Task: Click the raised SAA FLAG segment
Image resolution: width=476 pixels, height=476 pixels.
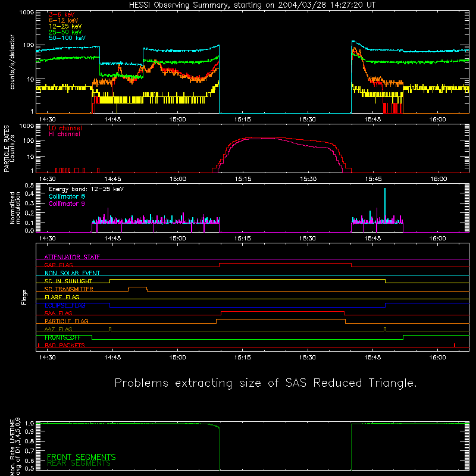Action: pyautogui.click(x=283, y=312)
